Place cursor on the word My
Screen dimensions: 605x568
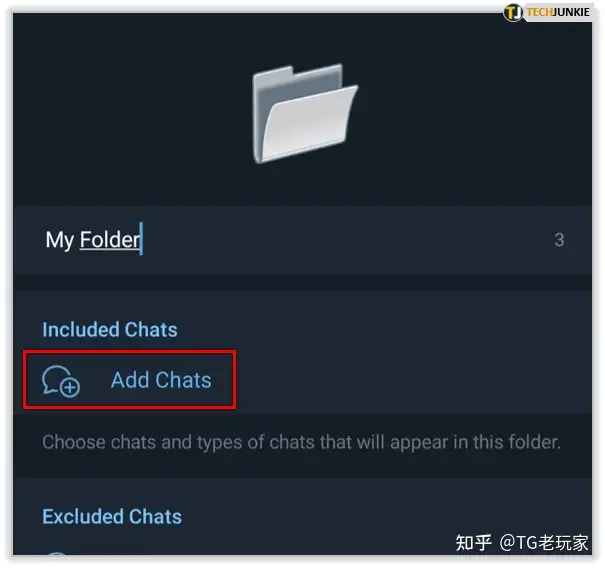click(x=59, y=241)
